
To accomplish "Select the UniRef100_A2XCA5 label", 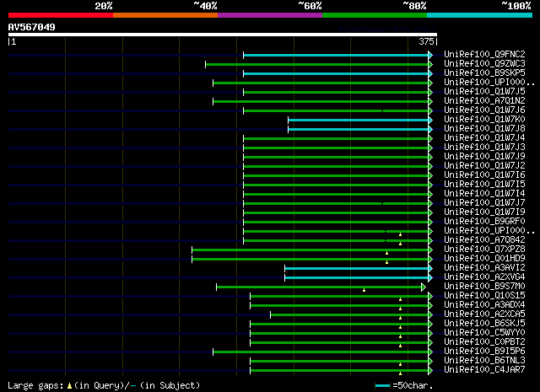I will tap(484, 314).
